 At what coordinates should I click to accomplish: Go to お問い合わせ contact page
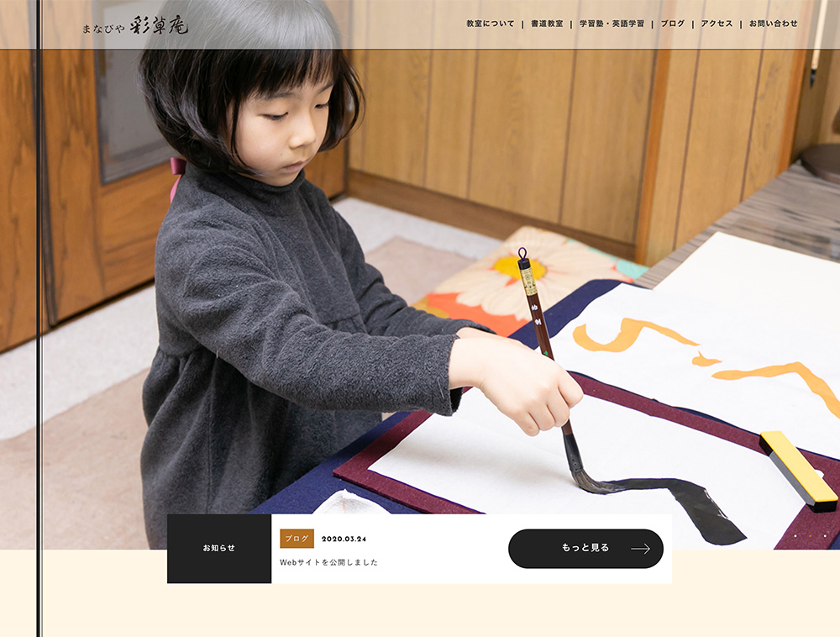coord(773,24)
